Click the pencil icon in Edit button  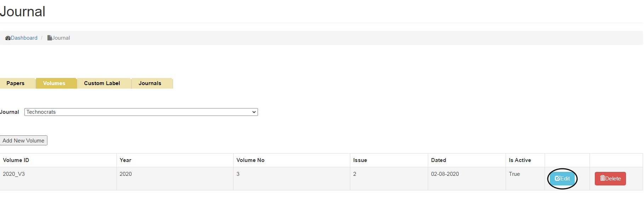pyautogui.click(x=557, y=179)
